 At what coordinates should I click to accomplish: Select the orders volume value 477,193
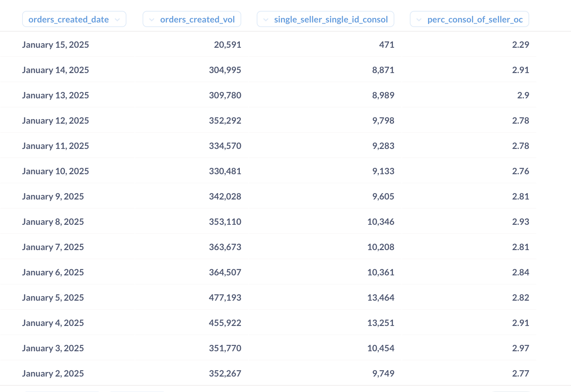[225, 298]
